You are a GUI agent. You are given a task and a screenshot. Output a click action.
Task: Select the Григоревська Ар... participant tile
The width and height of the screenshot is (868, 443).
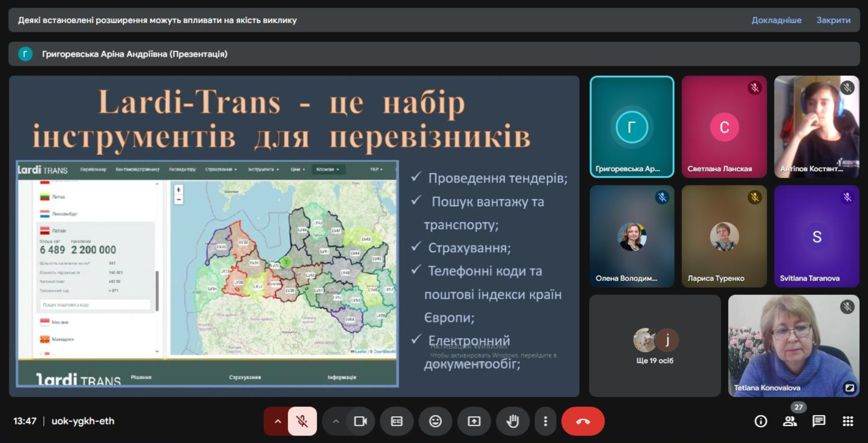[x=632, y=127]
